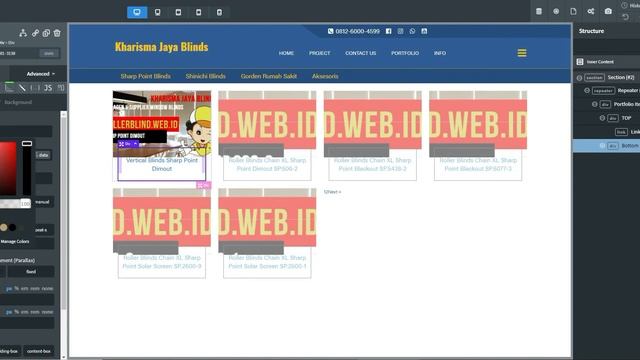640x360 pixels.
Task: Open the manage settings gears icon
Action: click(x=591, y=11)
